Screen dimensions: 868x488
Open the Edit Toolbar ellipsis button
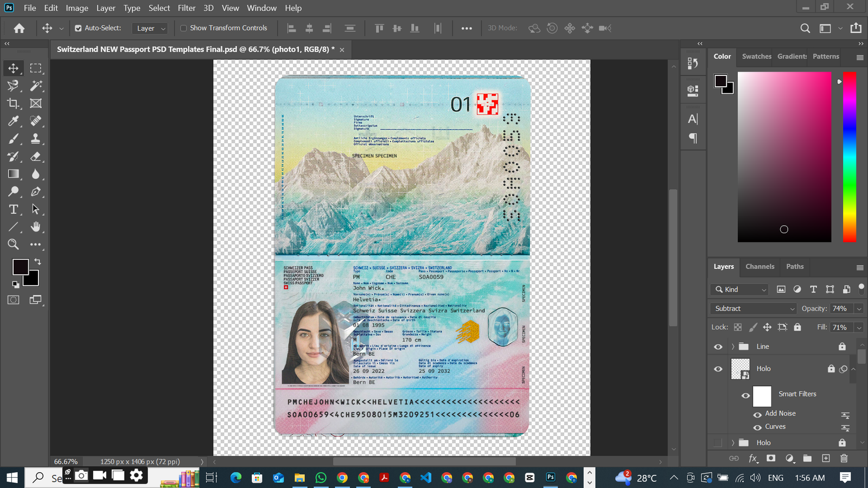point(36,245)
